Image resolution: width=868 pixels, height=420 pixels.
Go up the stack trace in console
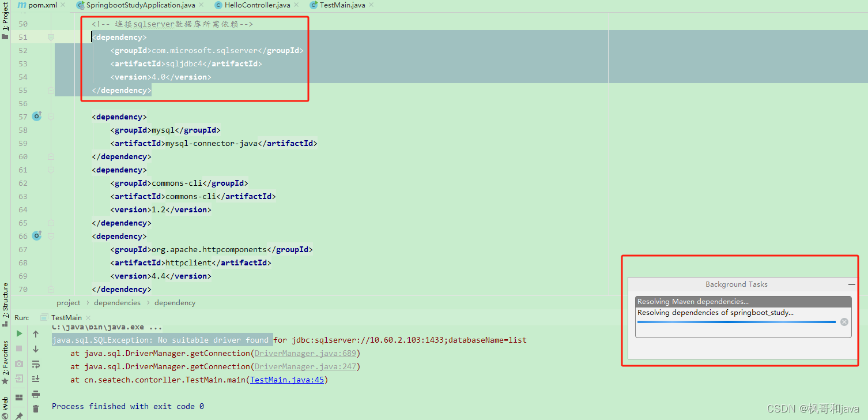(35, 333)
